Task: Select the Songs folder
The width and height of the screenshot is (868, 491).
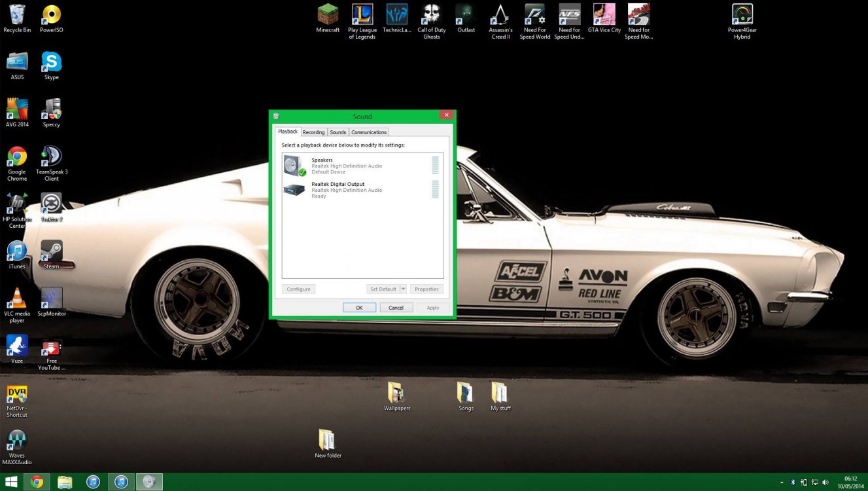Action: [x=466, y=397]
